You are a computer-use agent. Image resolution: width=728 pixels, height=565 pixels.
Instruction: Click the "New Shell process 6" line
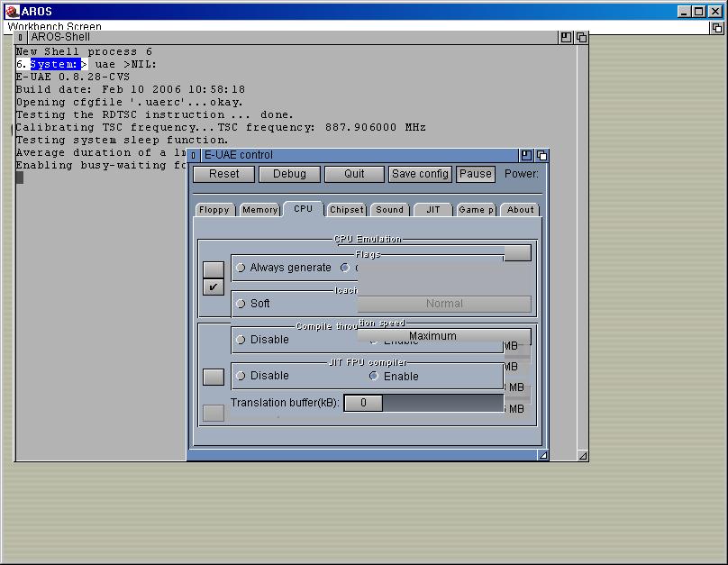pos(84,51)
